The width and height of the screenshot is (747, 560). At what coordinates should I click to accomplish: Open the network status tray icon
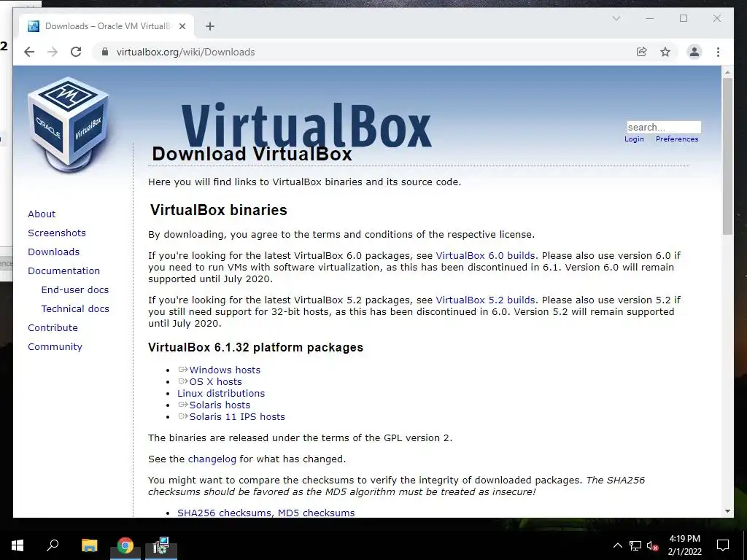[x=635, y=545]
